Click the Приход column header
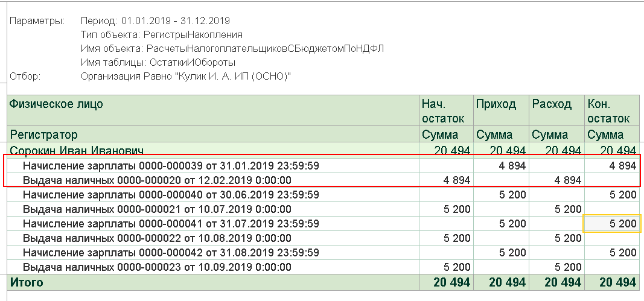Image resolution: width=644 pixels, height=301 pixels. pyautogui.click(x=501, y=110)
